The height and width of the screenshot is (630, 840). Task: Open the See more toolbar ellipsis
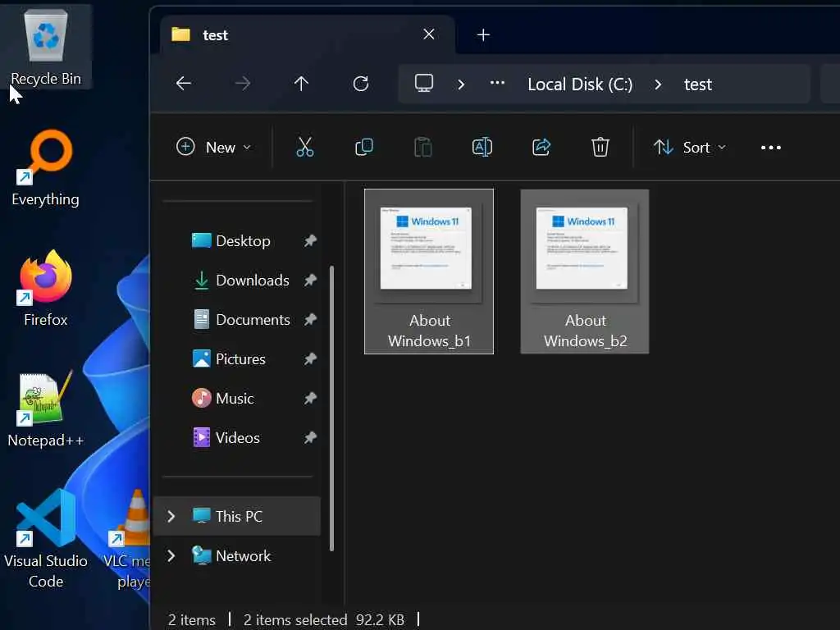click(771, 148)
